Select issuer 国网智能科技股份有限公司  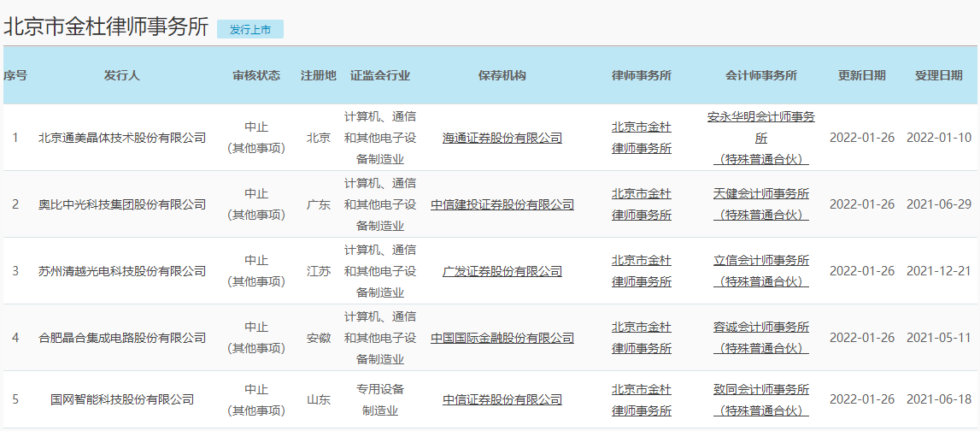click(122, 399)
